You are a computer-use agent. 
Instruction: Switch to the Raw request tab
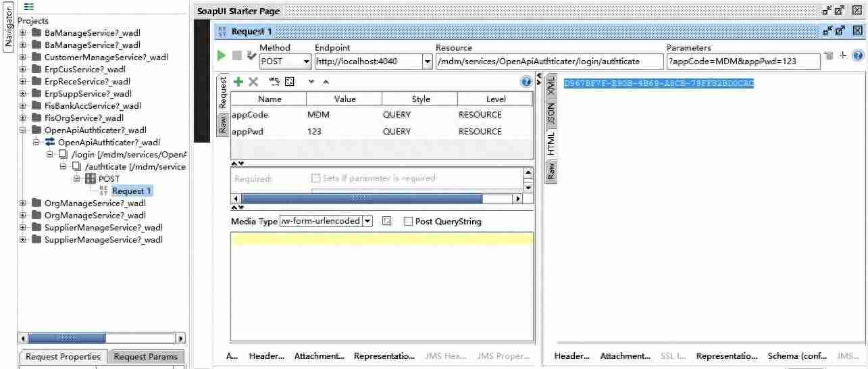click(x=222, y=124)
